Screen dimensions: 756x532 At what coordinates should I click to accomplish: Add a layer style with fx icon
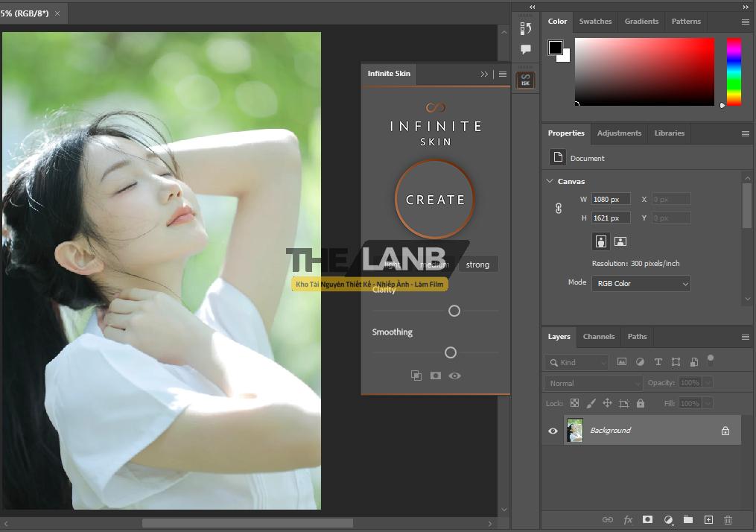pyautogui.click(x=628, y=519)
